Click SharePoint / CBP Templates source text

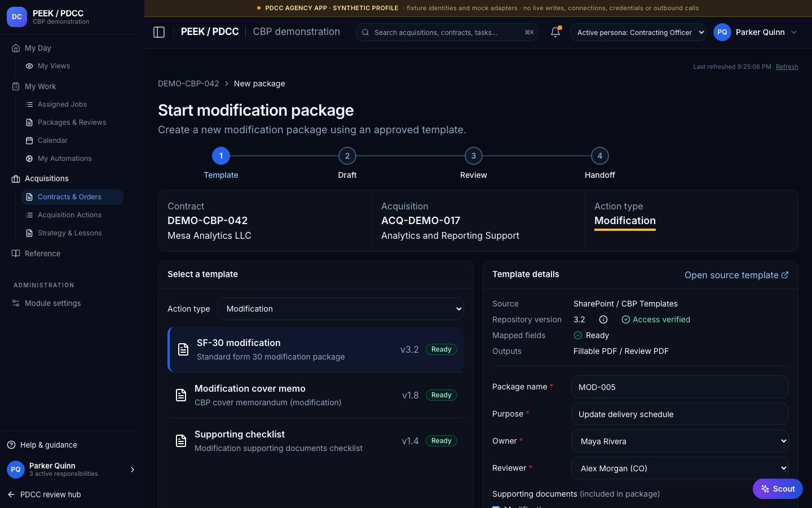[625, 304]
